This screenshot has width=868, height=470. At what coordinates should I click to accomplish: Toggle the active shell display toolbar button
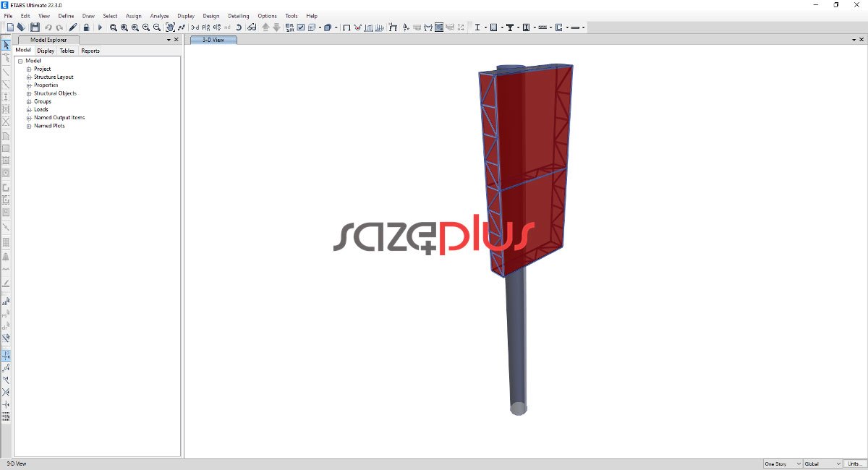tap(439, 27)
